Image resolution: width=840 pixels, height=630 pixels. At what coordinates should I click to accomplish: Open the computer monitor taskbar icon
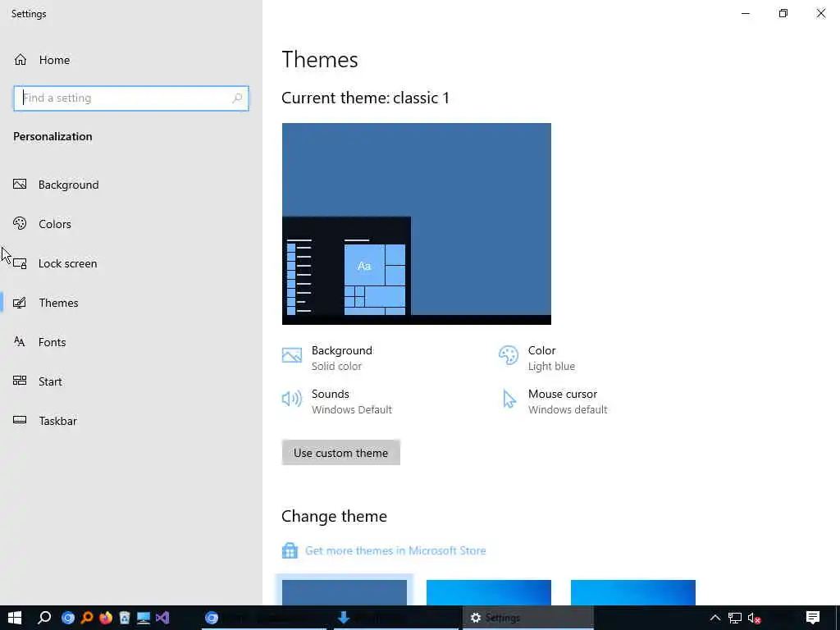pos(143,618)
